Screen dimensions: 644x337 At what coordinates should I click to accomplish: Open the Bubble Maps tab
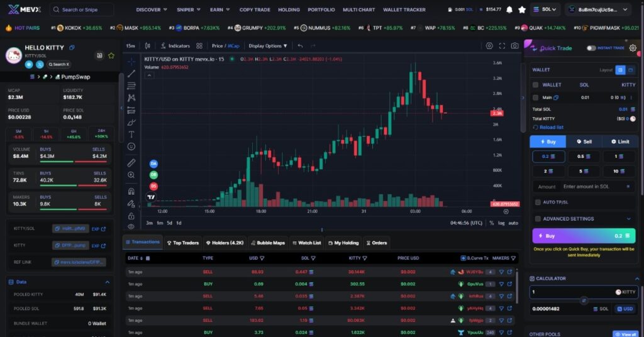click(x=268, y=243)
